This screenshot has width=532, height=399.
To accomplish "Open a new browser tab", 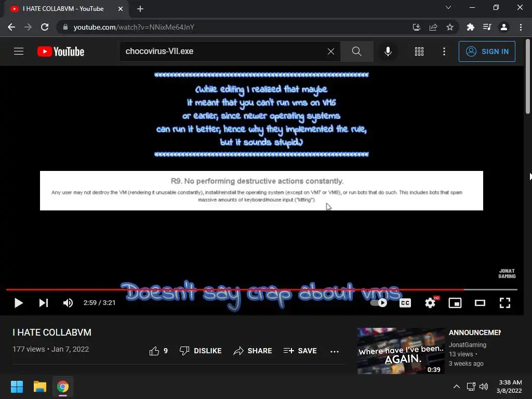I will pyautogui.click(x=140, y=9).
